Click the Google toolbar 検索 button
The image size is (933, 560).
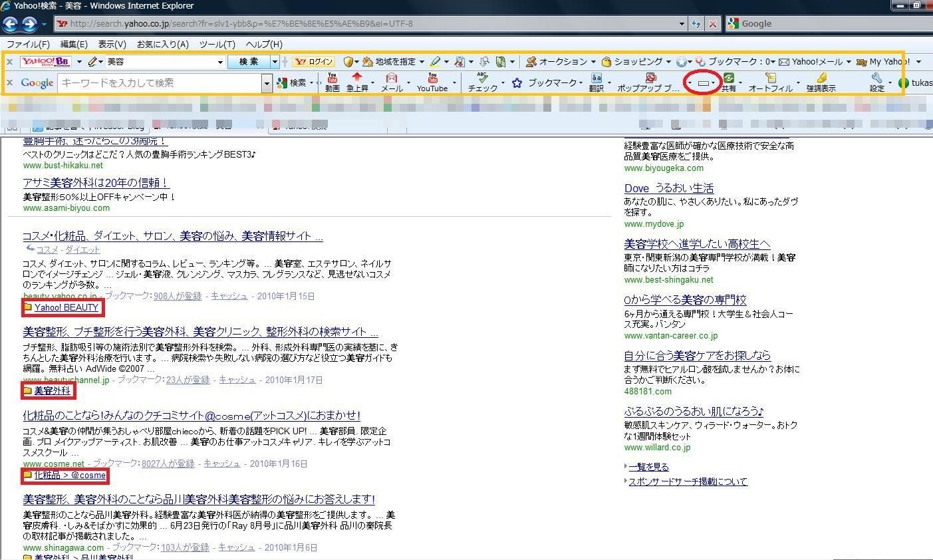[292, 82]
